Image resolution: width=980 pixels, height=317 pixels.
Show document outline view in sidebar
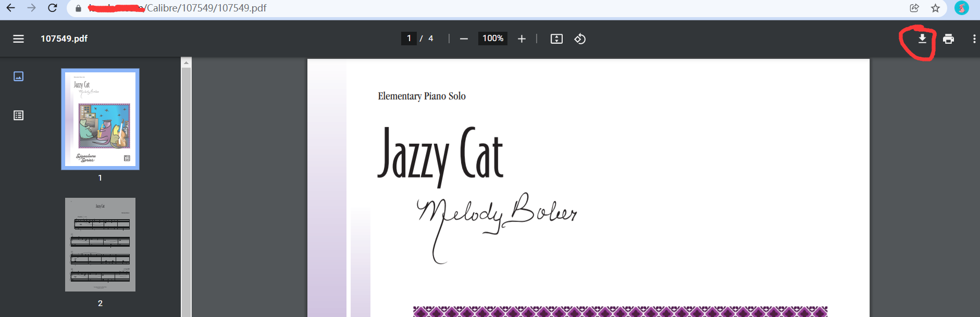[18, 116]
